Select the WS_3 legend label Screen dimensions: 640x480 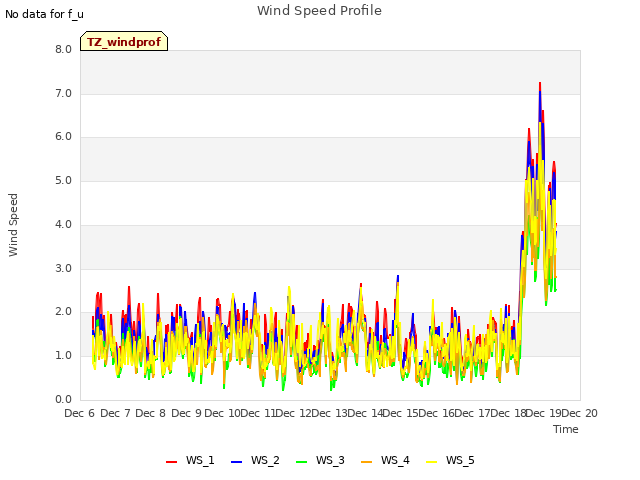click(330, 460)
